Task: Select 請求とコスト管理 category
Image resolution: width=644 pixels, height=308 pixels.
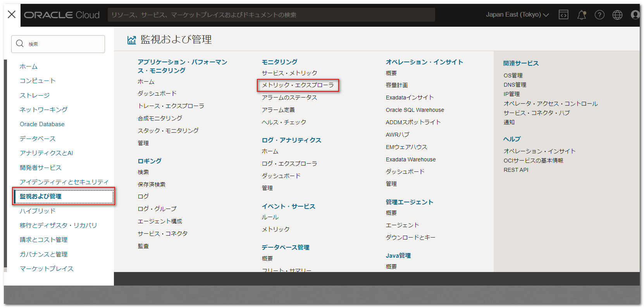Action: point(44,240)
